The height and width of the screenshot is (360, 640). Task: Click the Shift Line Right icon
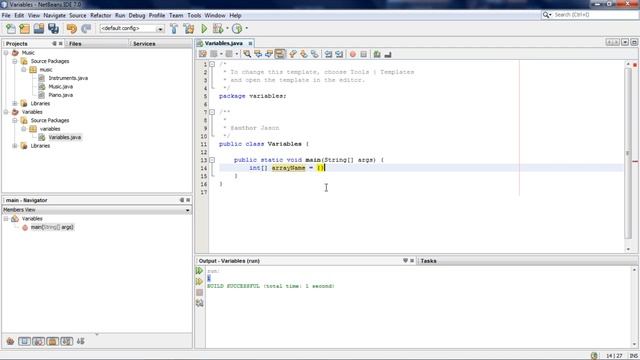339,54
